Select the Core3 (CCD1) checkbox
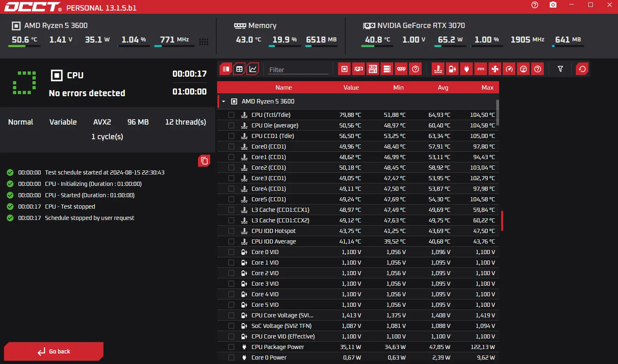The image size is (618, 364). 231,178
